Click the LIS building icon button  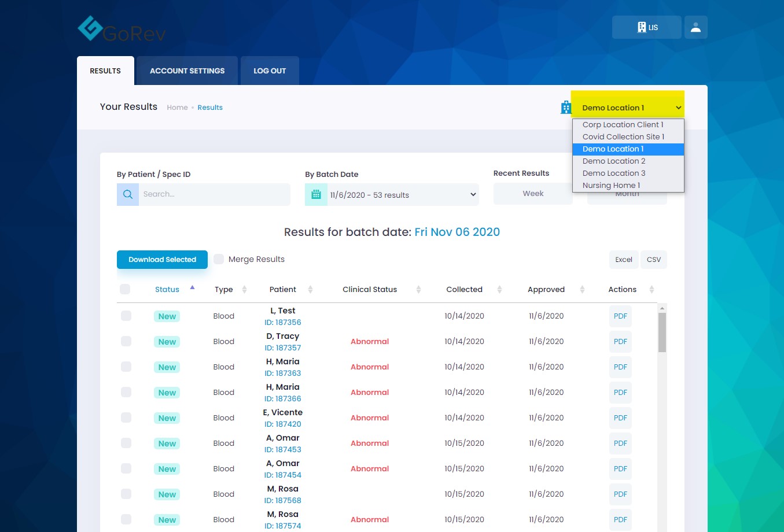coord(646,27)
